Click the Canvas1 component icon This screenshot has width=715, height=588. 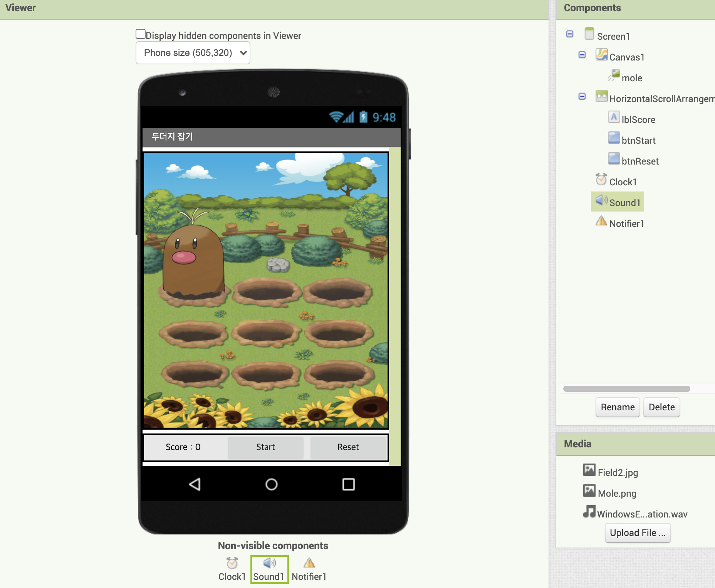(x=601, y=54)
